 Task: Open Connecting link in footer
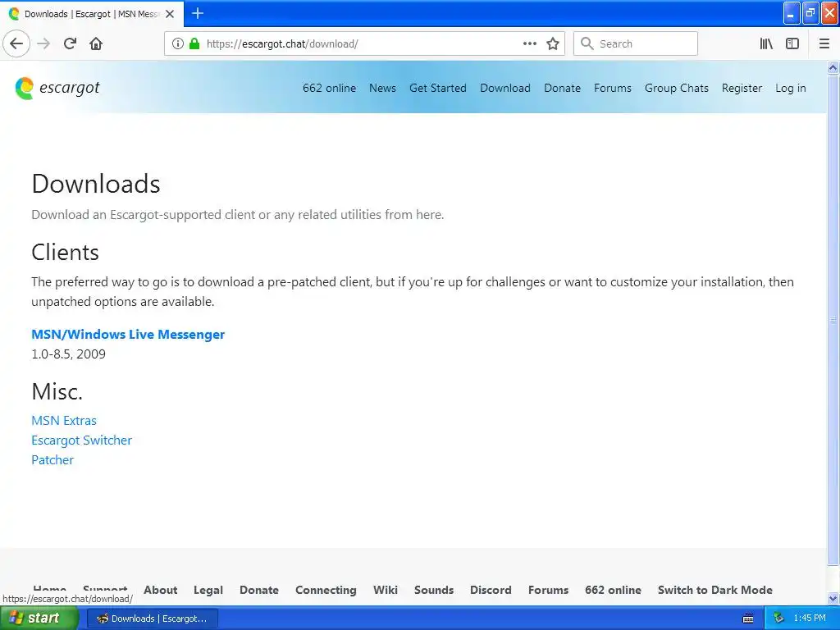click(326, 590)
